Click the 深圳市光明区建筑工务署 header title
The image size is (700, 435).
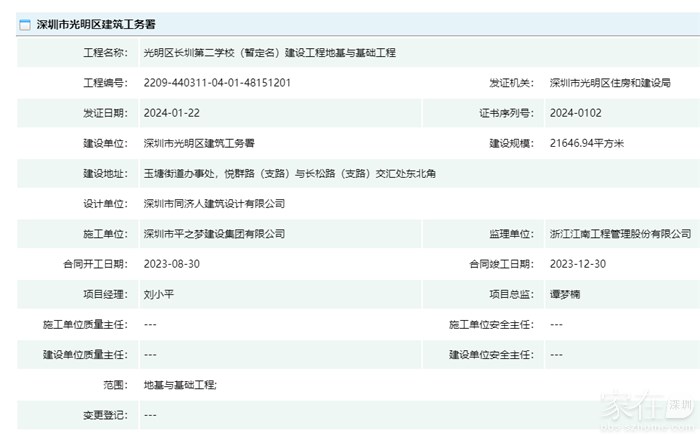[x=95, y=24]
